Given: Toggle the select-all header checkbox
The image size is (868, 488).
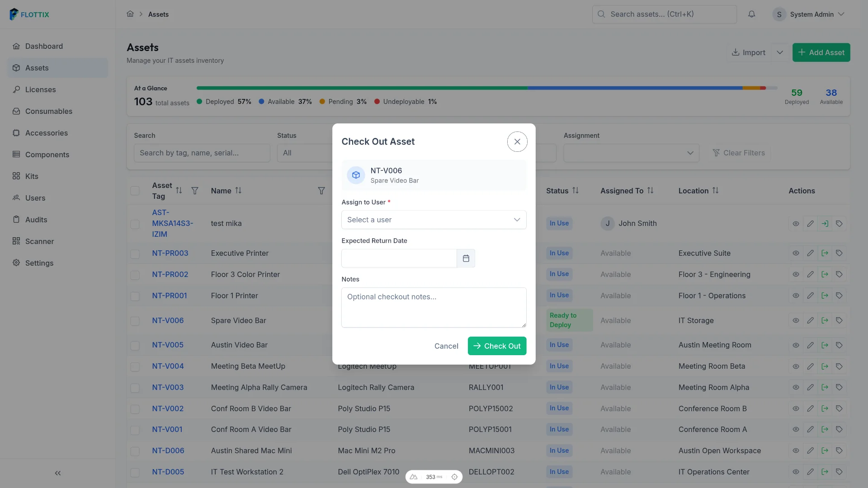Looking at the screenshot, I should coord(135,191).
